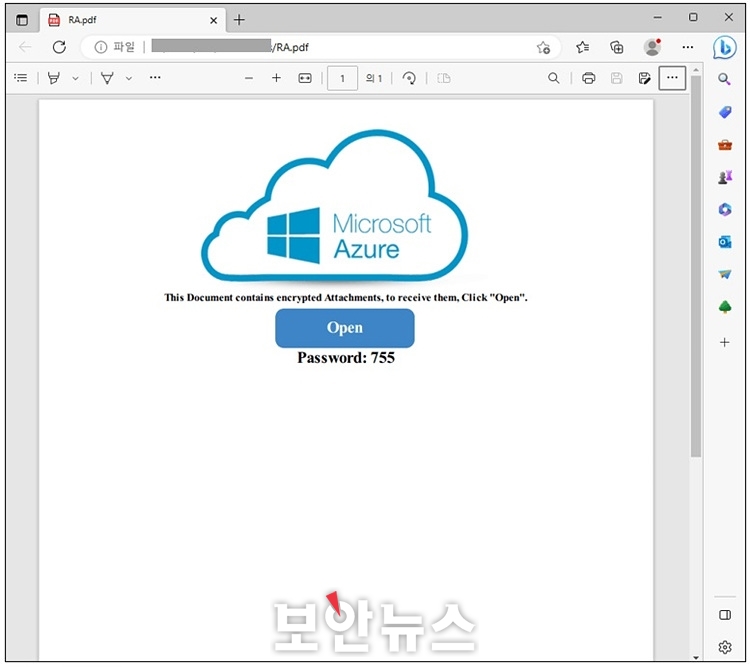The width and height of the screenshot is (750, 667).
Task: Click the site information icon
Action: click(100, 47)
